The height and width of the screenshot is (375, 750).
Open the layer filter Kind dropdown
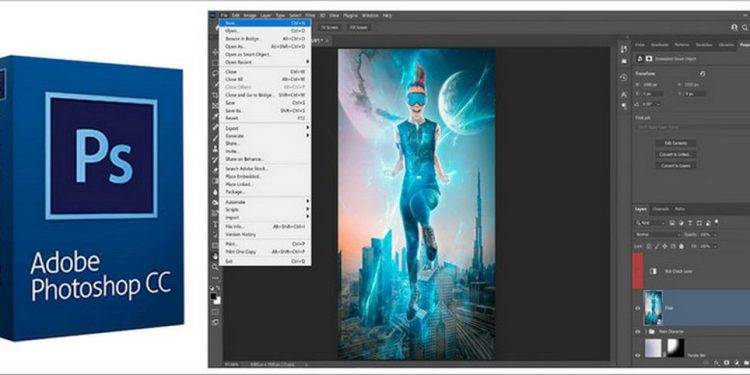pyautogui.click(x=651, y=223)
